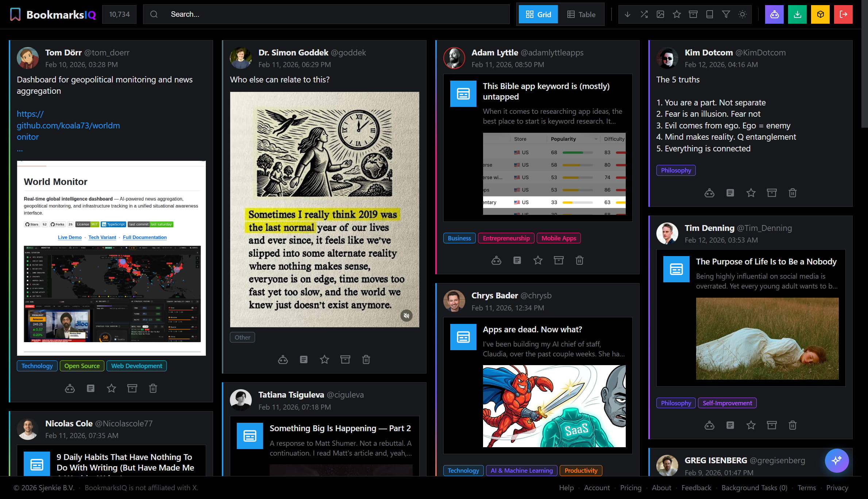
Task: Toggle the archive filter in top toolbar
Action: 693,14
